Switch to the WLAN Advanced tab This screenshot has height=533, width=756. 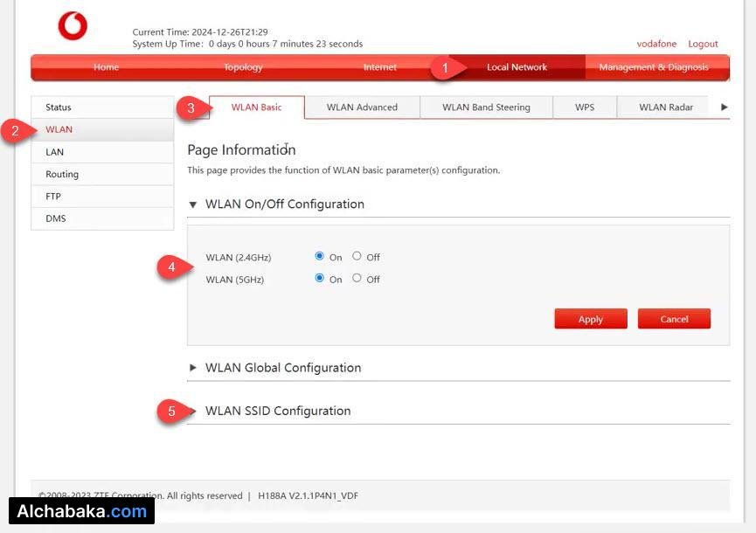(x=361, y=107)
